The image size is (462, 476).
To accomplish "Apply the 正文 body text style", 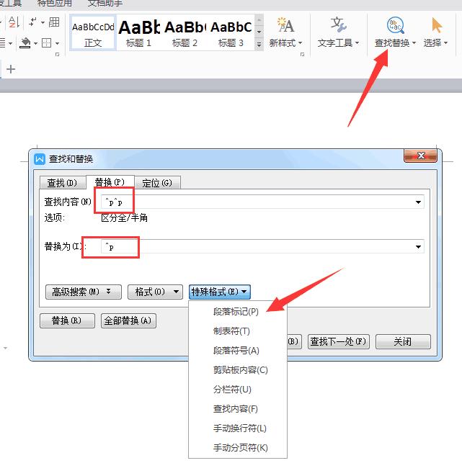I will 93,32.
